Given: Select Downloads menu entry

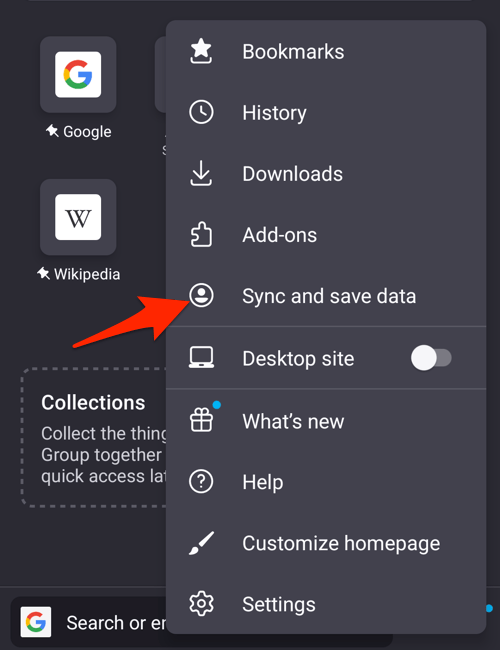Looking at the screenshot, I should click(326, 173).
